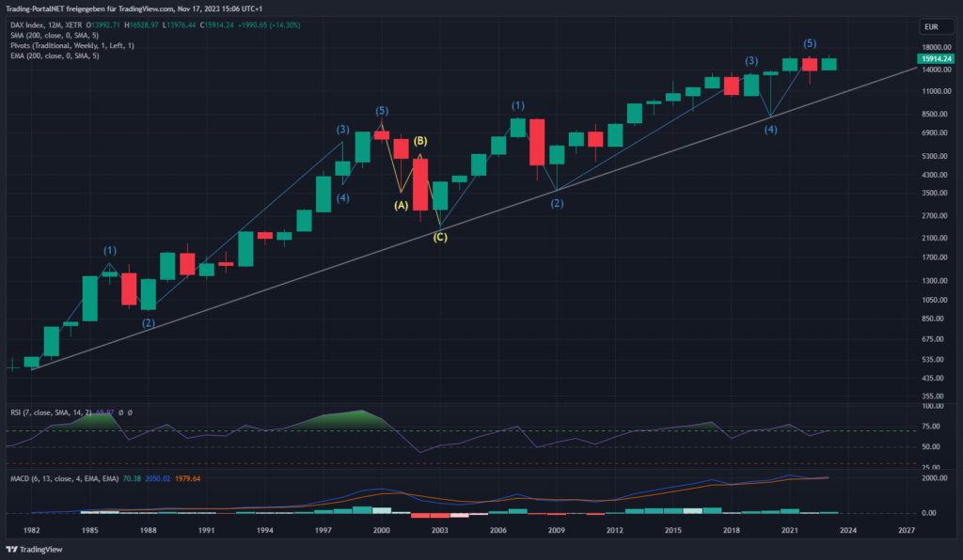Click the DAX Index, 12M, XETR legend title

click(x=46, y=25)
